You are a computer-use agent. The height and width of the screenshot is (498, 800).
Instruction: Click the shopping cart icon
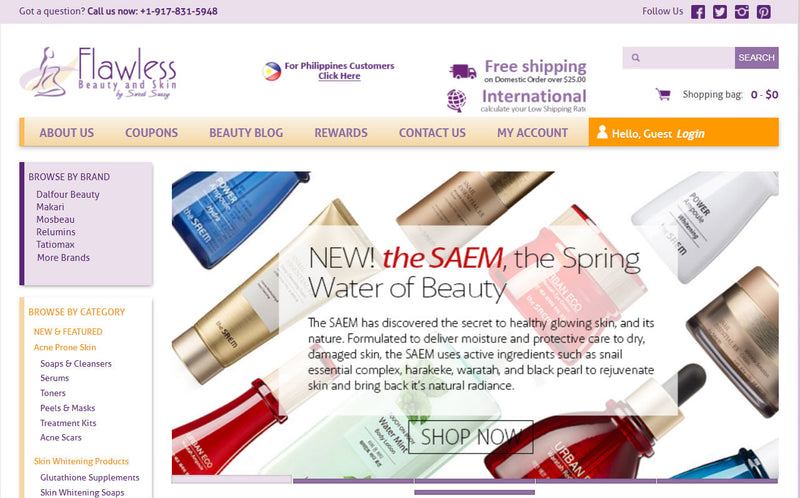663,94
